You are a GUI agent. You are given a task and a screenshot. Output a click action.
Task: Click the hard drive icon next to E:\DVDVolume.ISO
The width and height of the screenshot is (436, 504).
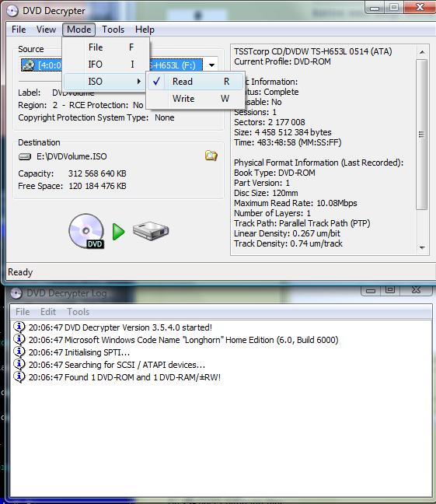25,157
